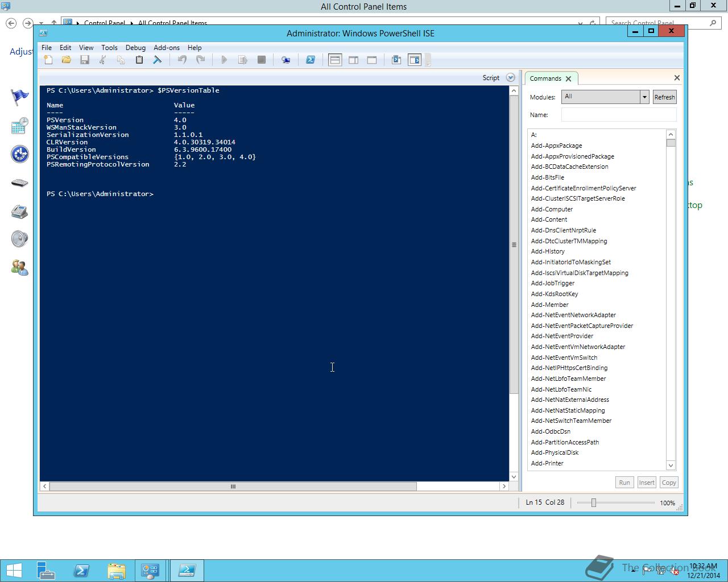Click Control Panel taskbar icon
This screenshot has width=728, height=582.
[150, 571]
